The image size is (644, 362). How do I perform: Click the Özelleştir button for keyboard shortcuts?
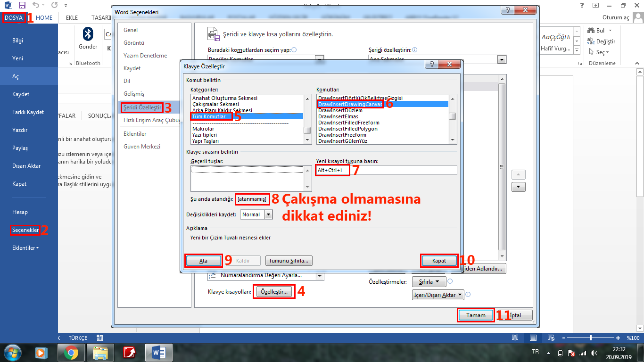tap(274, 292)
